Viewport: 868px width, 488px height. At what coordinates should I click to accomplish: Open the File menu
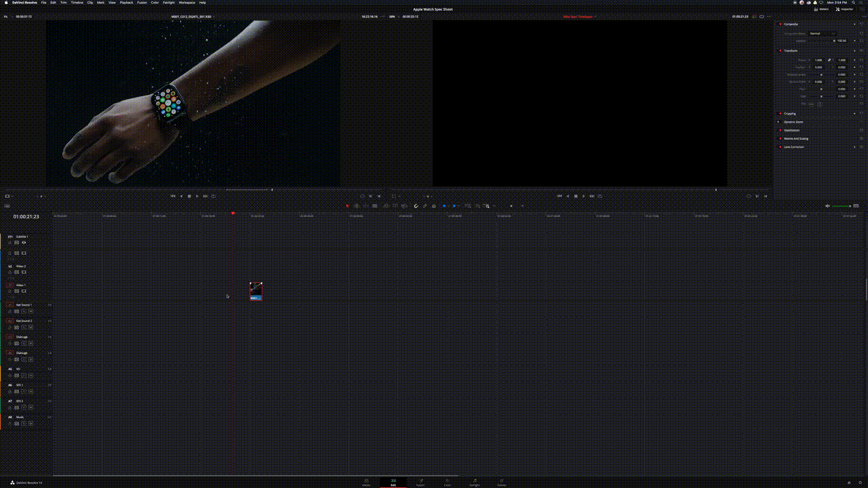coord(44,3)
